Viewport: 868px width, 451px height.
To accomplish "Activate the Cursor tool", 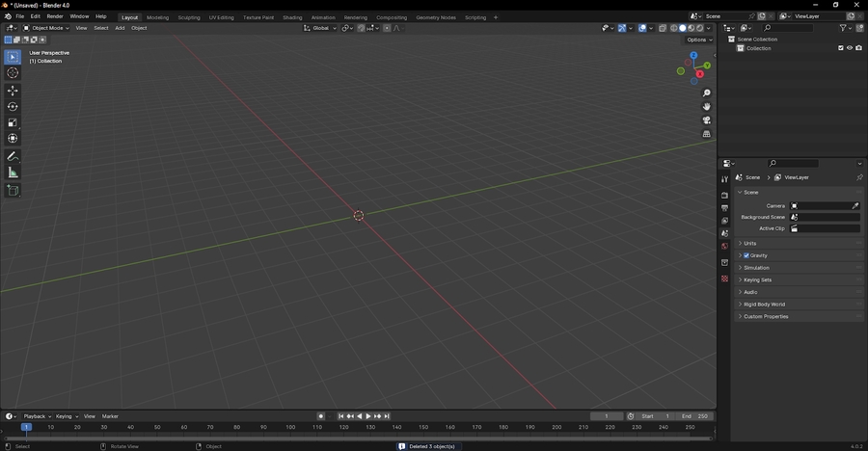I will pos(13,73).
